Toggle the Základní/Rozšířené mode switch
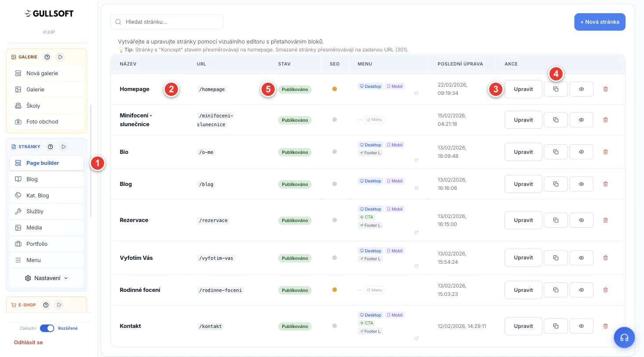The height and width of the screenshot is (357, 644). tap(47, 328)
